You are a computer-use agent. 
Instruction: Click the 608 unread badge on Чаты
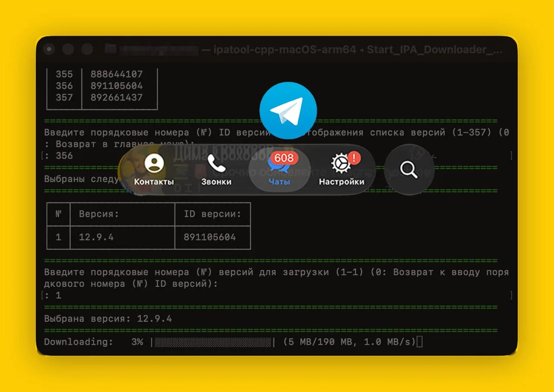point(284,158)
